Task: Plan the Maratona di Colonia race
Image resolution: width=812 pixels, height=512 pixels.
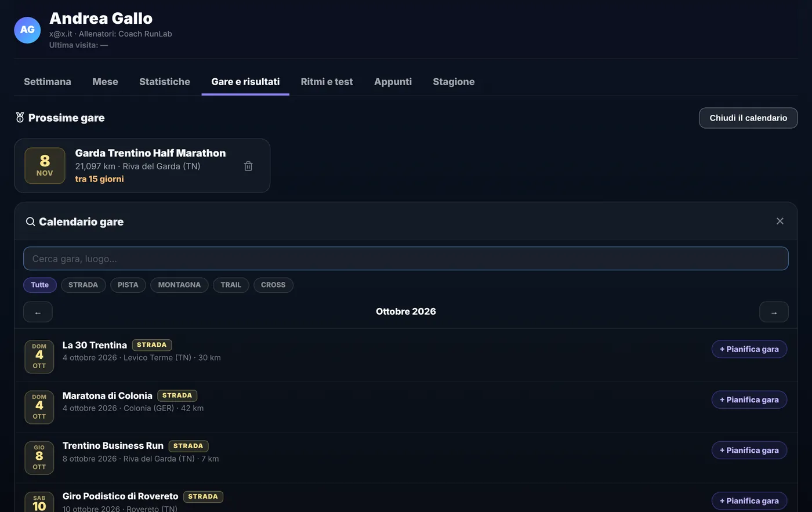Action: (x=749, y=400)
